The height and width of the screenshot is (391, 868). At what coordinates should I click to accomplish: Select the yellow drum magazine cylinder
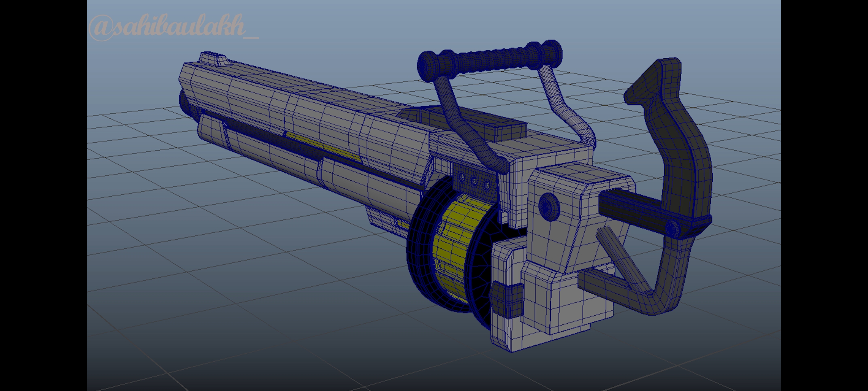tap(456, 246)
